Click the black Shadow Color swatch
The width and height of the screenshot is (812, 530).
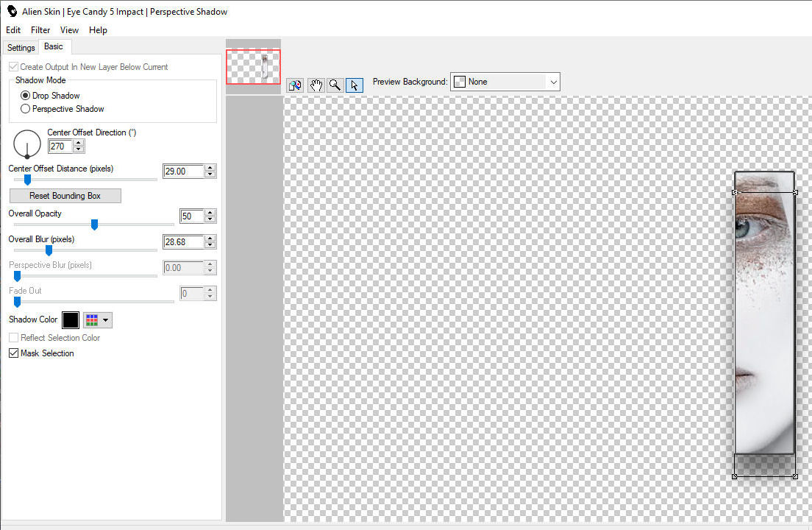click(71, 320)
